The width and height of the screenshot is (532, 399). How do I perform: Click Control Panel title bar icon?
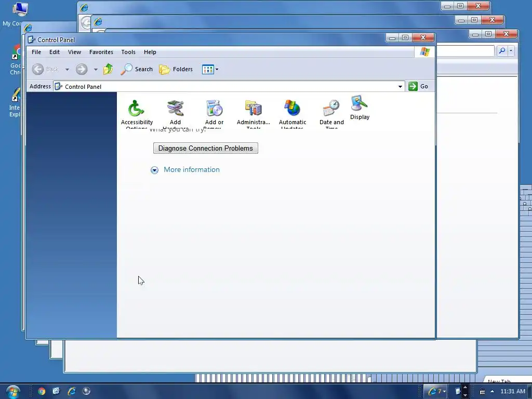[32, 39]
